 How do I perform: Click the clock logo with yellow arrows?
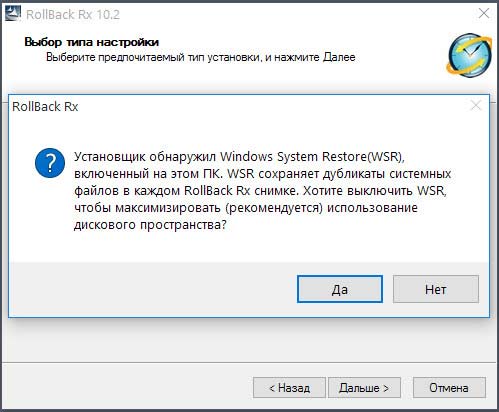click(470, 55)
